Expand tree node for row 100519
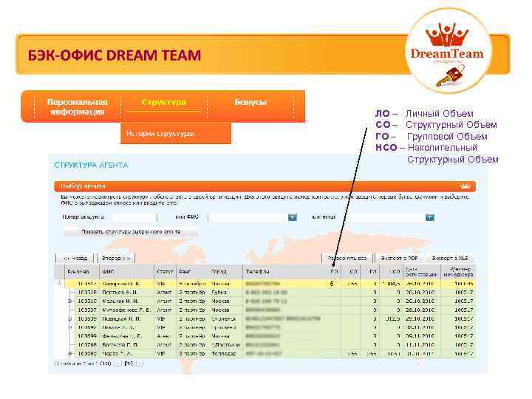The width and height of the screenshot is (532, 399). pyautogui.click(x=70, y=301)
